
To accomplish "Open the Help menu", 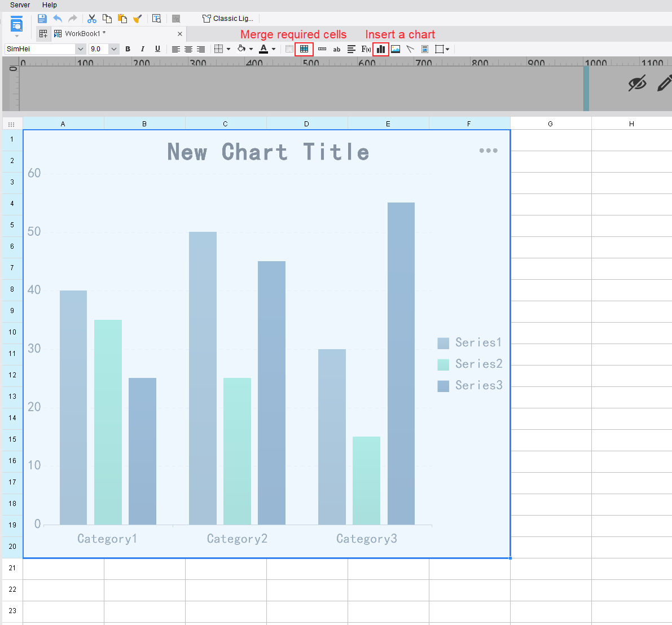I will (x=49, y=5).
